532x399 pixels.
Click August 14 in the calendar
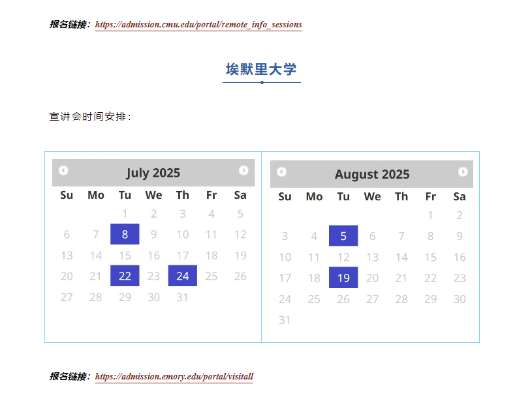click(401, 257)
